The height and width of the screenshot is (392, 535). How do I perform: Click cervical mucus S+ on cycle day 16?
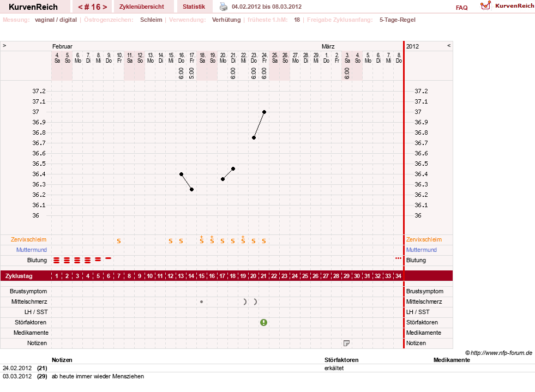pos(212,239)
